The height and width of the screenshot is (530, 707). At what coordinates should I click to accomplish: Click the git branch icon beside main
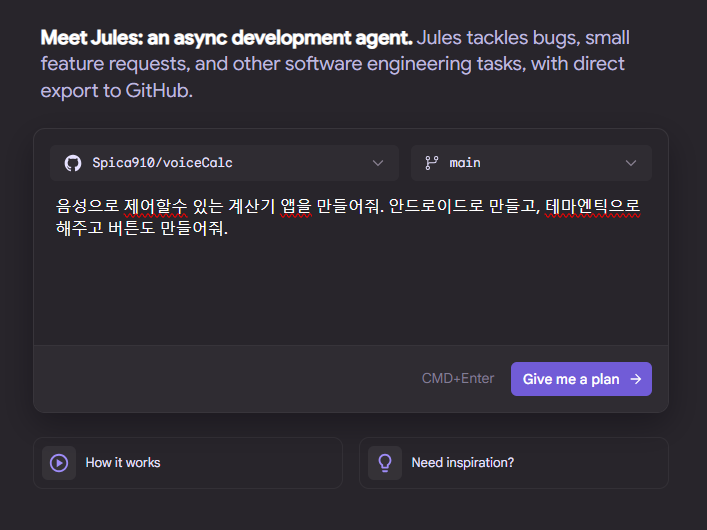[x=432, y=163]
